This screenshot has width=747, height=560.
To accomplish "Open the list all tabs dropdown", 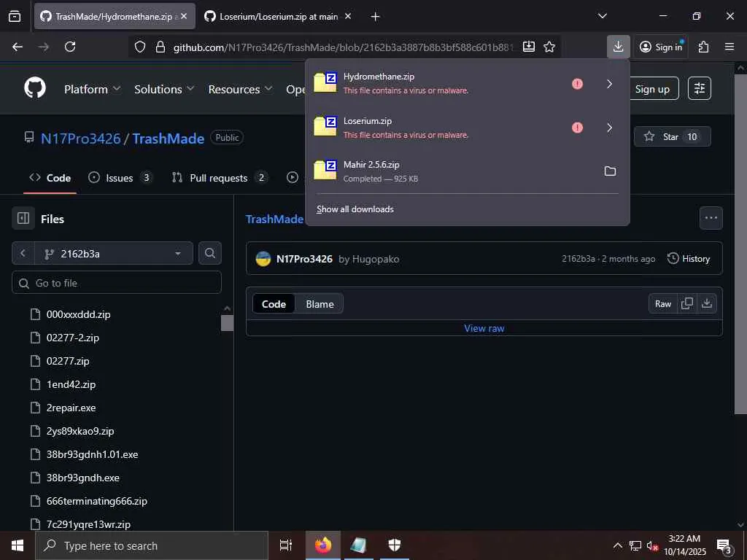I will coord(602,16).
